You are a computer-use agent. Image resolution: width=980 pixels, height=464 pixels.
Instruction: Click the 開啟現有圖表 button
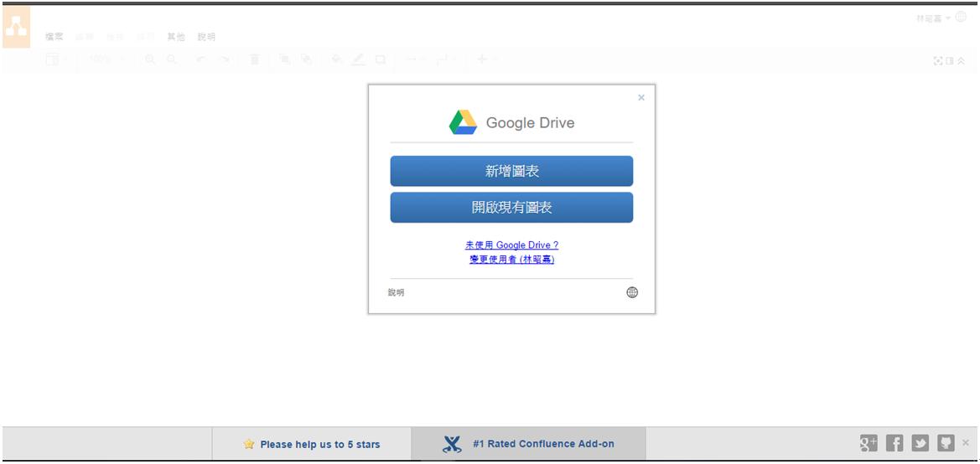click(x=511, y=208)
